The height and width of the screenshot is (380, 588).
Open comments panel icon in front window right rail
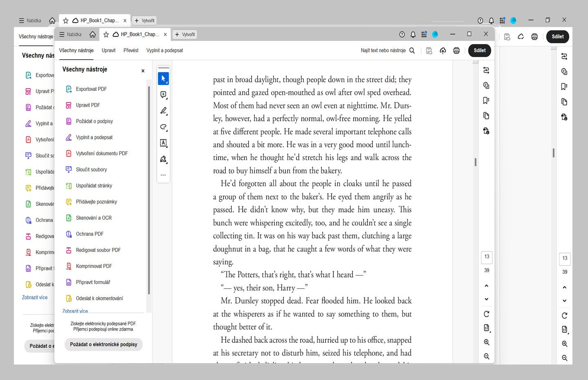pos(486,85)
